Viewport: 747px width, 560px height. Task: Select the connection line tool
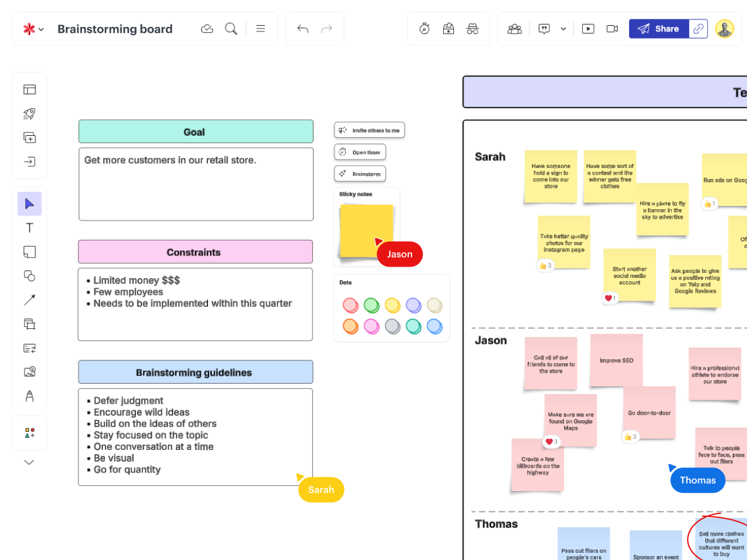[29, 299]
